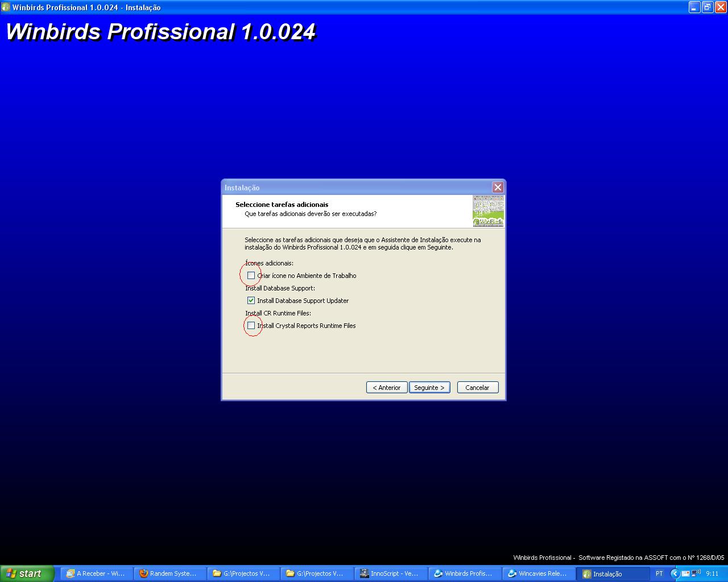
Task: Click the PT language indicator in tray
Action: point(659,574)
